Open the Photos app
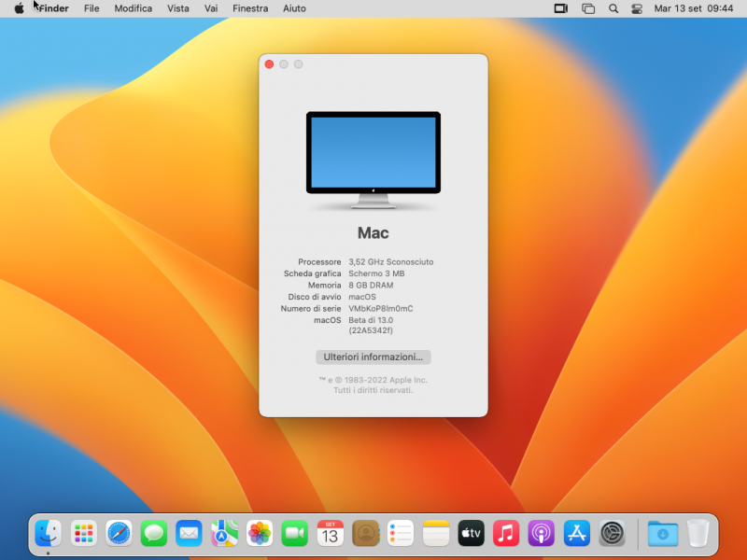 [260, 534]
